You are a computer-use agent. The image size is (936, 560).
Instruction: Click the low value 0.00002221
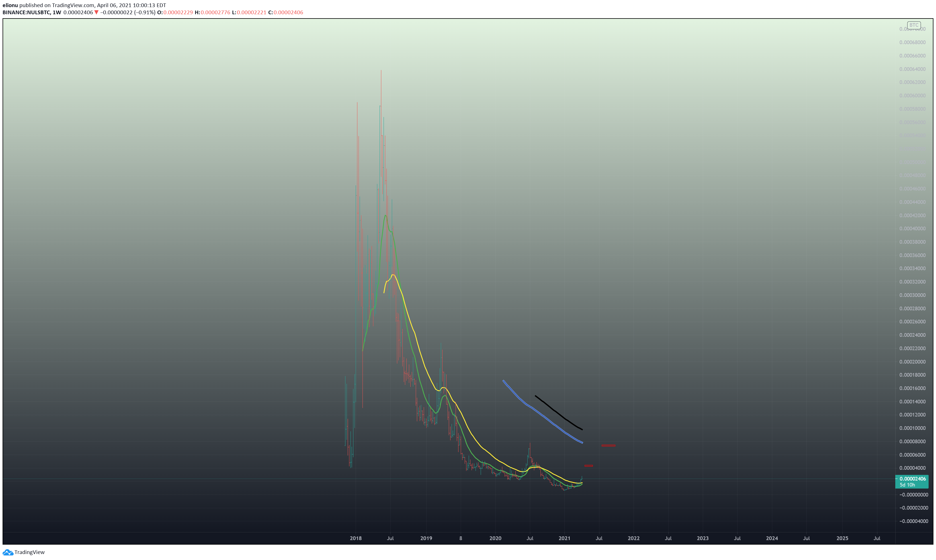point(251,13)
